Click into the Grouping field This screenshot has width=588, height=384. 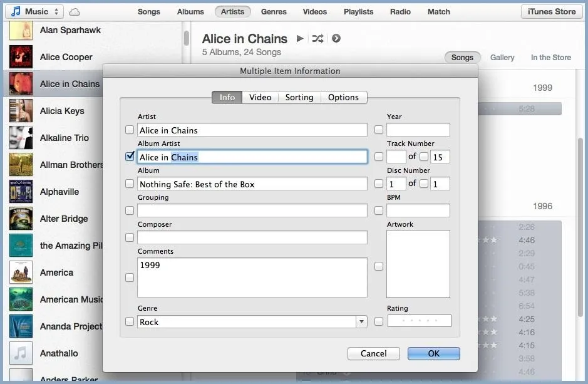[x=252, y=210]
